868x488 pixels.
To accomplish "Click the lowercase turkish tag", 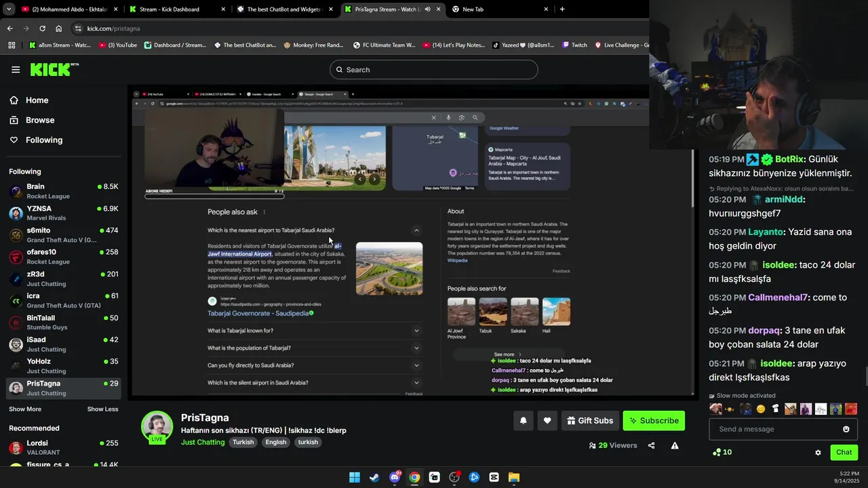I will tap(308, 442).
